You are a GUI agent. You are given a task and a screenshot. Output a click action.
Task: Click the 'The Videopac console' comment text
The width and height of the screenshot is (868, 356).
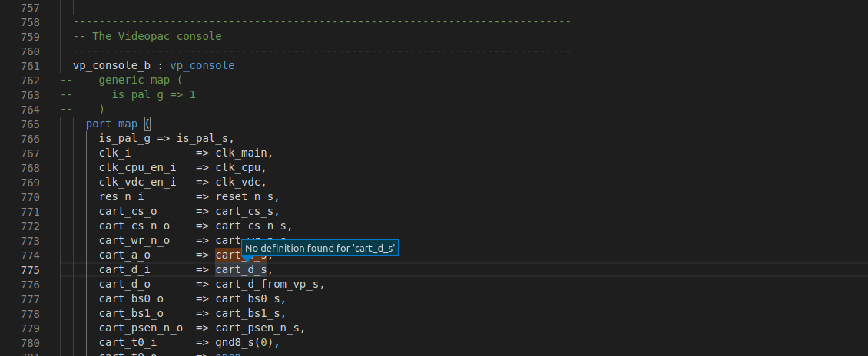(157, 37)
